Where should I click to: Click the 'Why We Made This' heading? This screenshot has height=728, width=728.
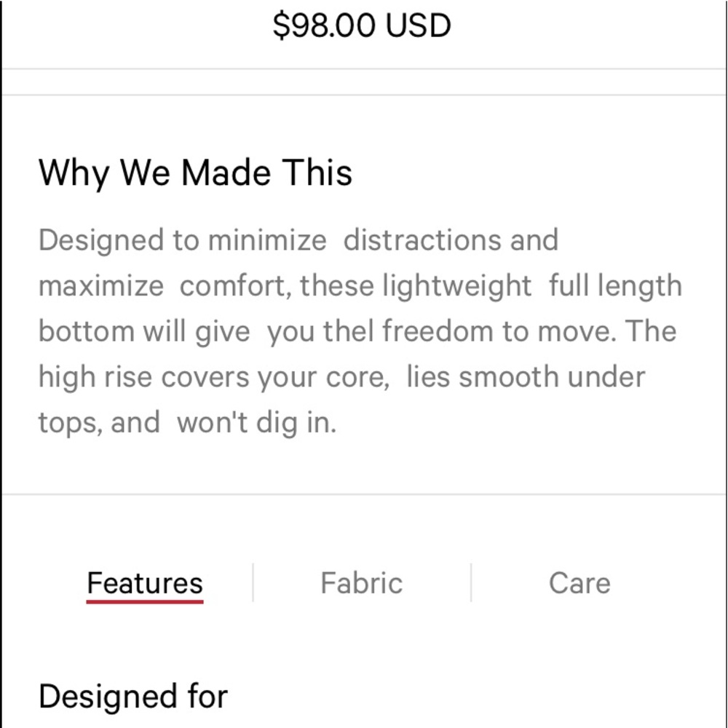coord(196,173)
